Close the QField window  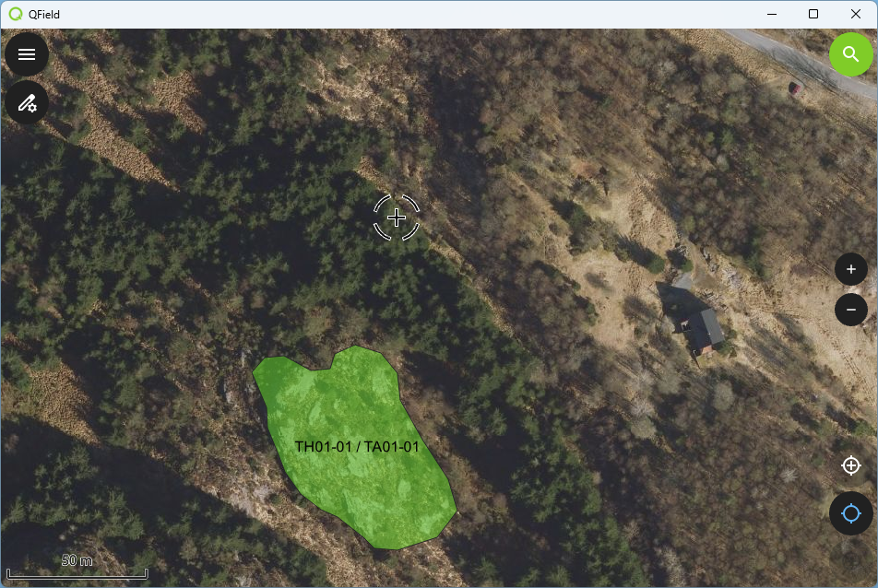point(856,14)
